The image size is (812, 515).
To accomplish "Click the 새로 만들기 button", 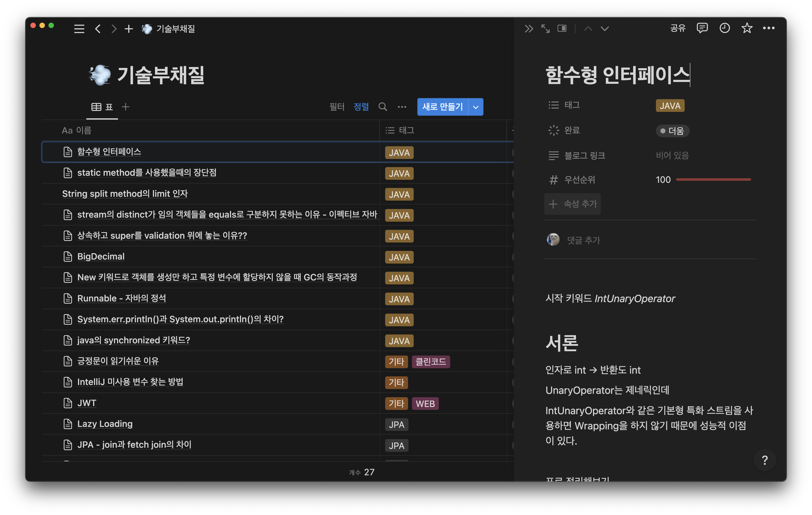I will [x=442, y=107].
